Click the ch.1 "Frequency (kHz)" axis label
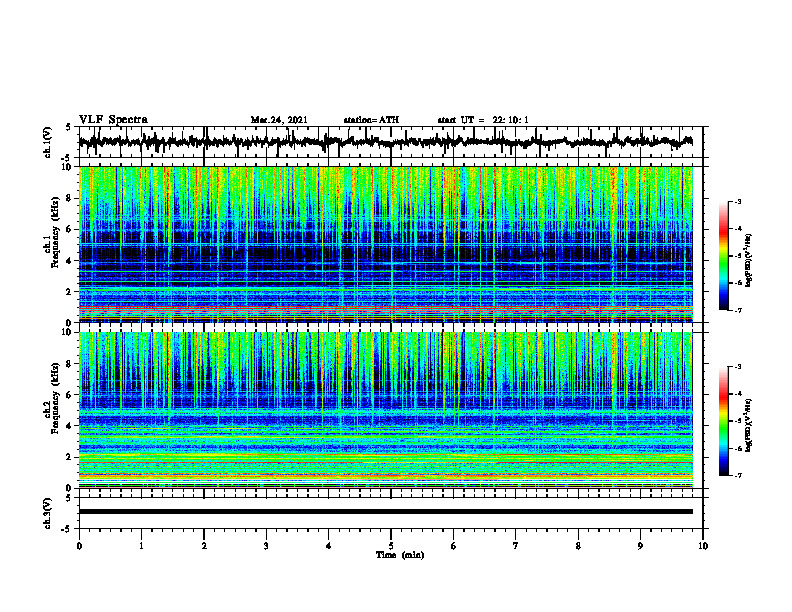Screen dimensions: 792x612 click(55, 233)
